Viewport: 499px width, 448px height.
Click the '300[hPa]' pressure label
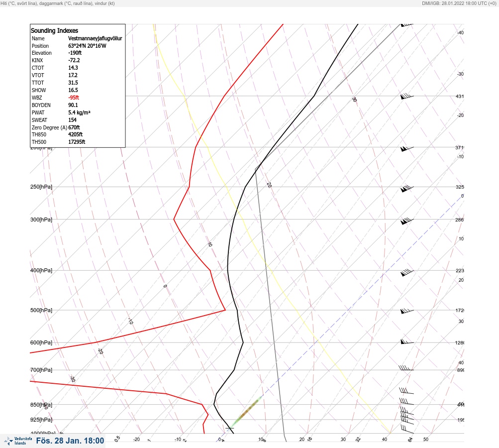click(x=41, y=220)
